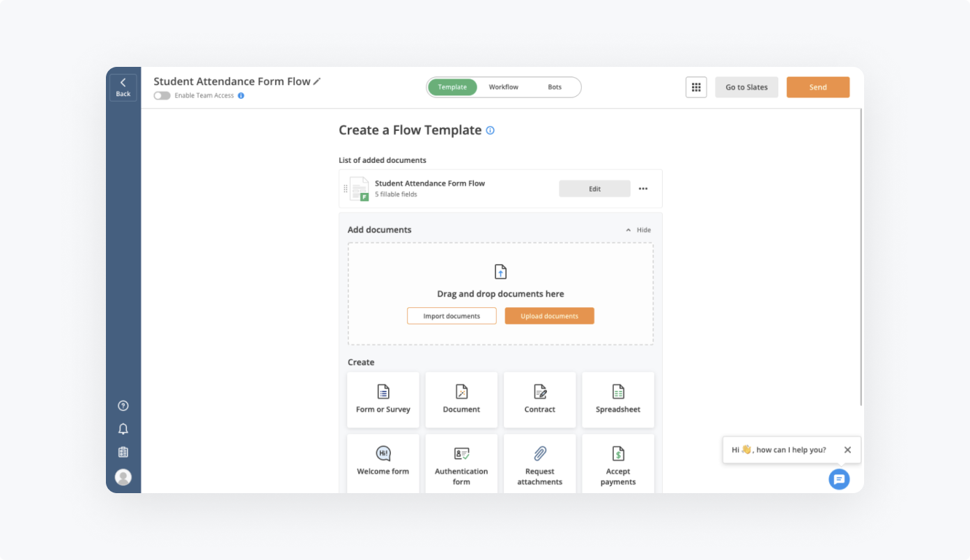This screenshot has height=560, width=970.
Task: Click the pencil icon to rename the flow
Action: (317, 81)
